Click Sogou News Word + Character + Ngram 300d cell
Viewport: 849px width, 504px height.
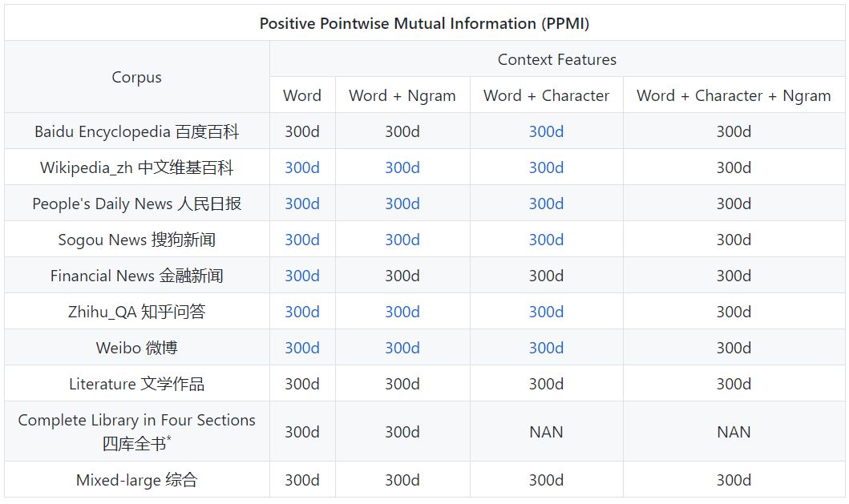coord(734,240)
